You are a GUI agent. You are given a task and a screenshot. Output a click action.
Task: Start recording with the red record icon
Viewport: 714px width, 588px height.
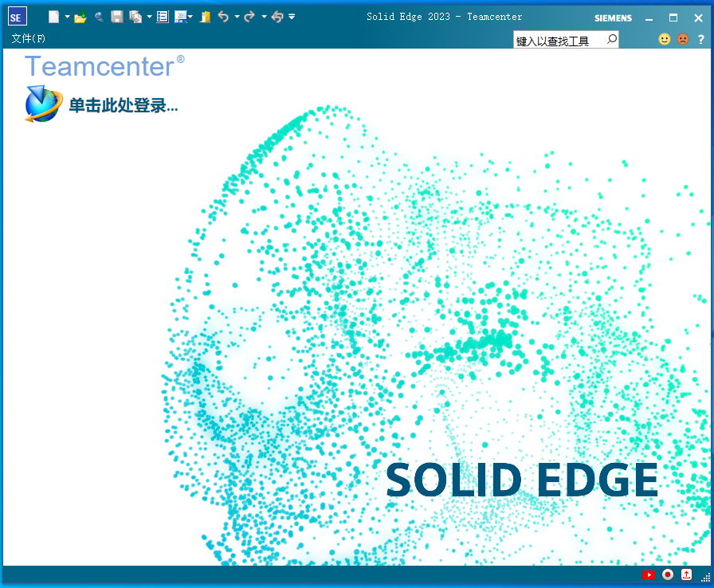[668, 574]
